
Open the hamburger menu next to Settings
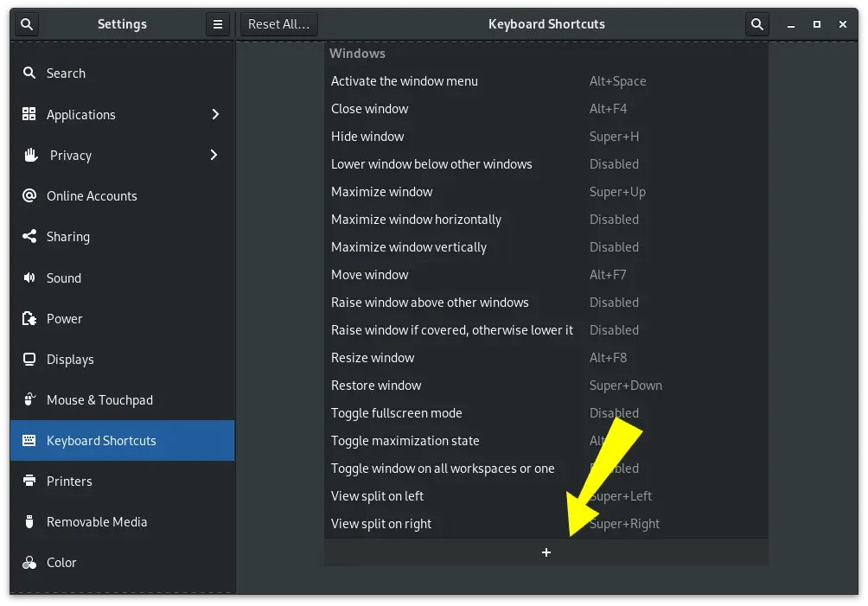pyautogui.click(x=217, y=24)
